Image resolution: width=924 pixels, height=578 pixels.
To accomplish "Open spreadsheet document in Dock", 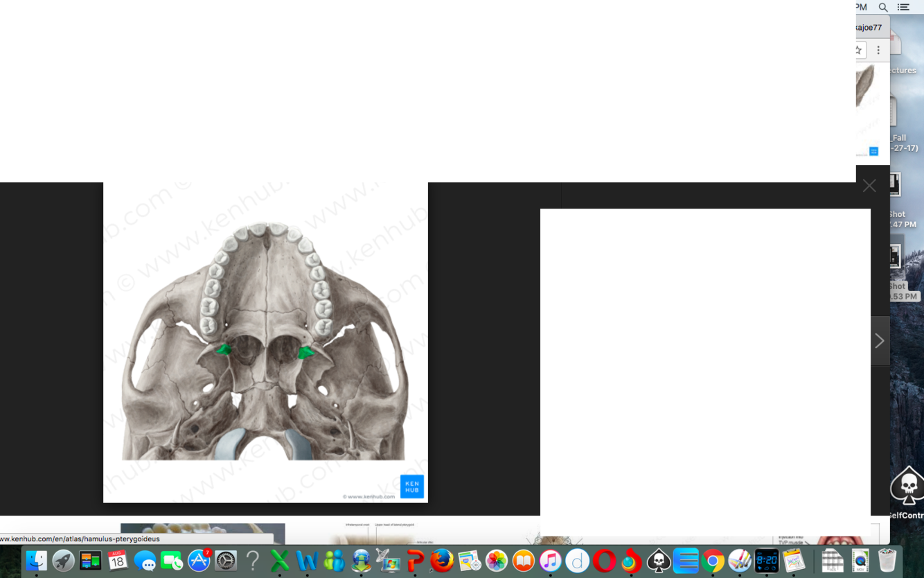I will 832,560.
